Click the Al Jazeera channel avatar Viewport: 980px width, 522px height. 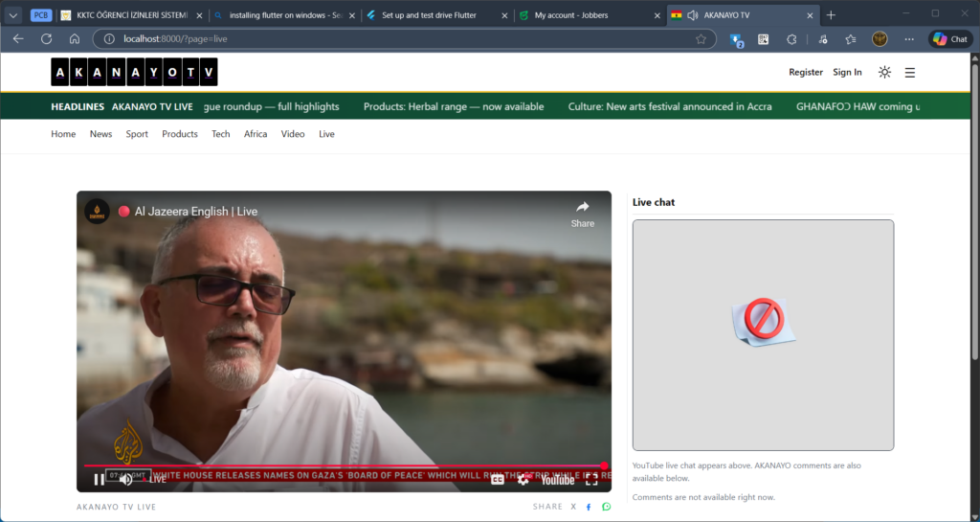(97, 212)
